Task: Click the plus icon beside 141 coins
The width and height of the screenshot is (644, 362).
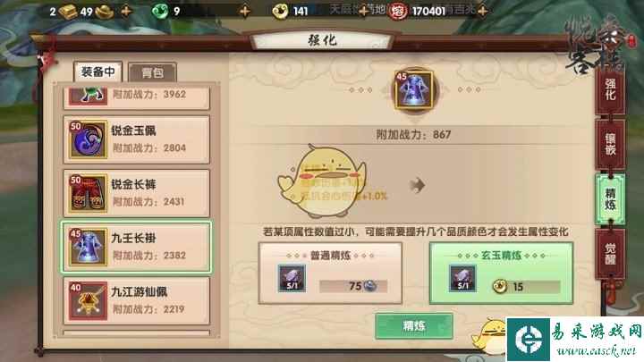Action: pyautogui.click(x=363, y=11)
